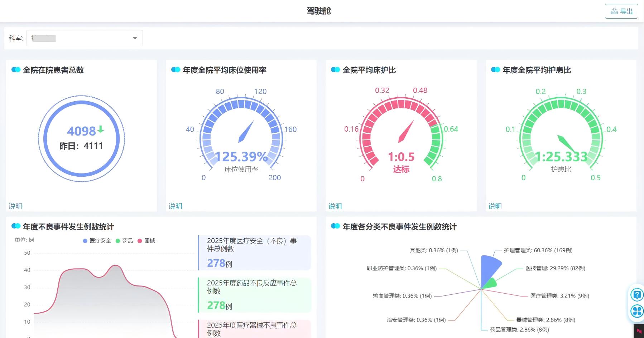Click the 导出 export button
Image resolution: width=644 pixels, height=338 pixels.
[621, 11]
